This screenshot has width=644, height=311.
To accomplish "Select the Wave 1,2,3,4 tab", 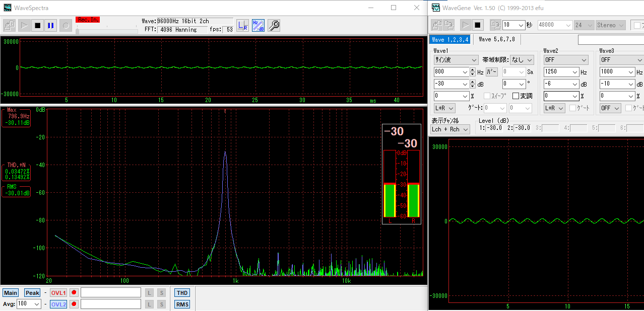I will click(450, 39).
